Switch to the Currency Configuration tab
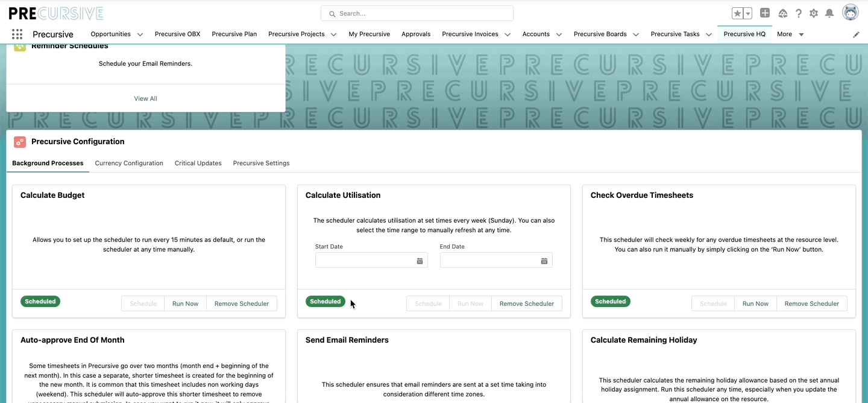 129,163
